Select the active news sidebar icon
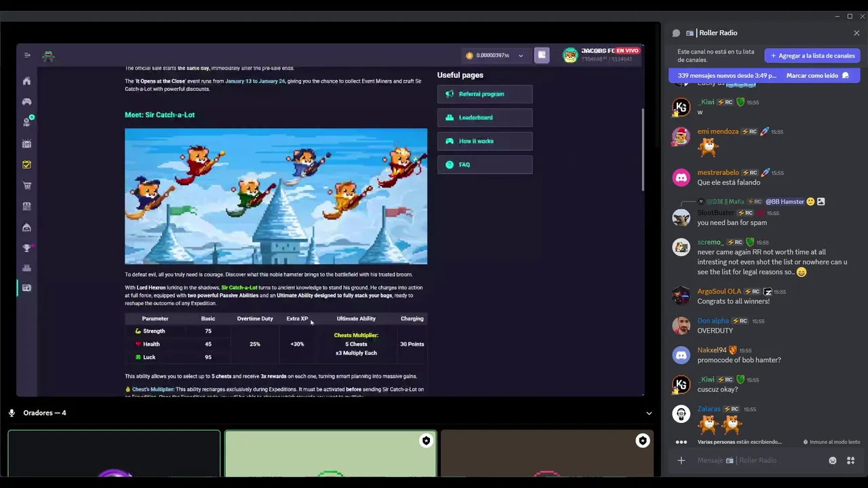 pos(26,288)
